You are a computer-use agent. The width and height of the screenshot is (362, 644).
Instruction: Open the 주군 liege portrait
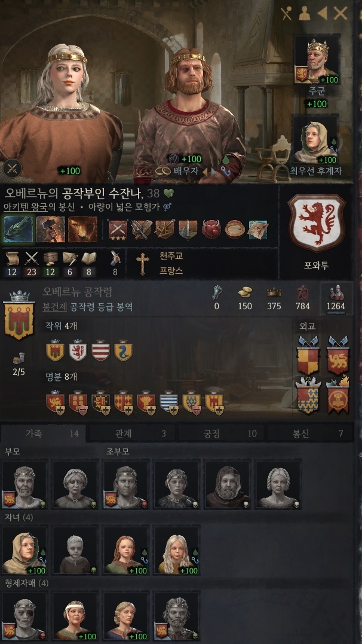coord(317,60)
